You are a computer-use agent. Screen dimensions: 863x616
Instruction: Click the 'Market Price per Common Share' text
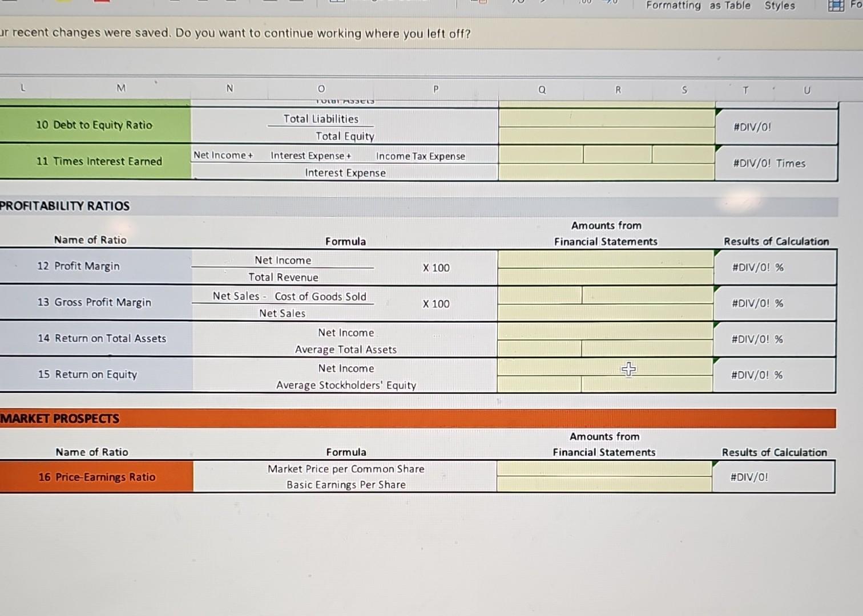[x=346, y=469]
